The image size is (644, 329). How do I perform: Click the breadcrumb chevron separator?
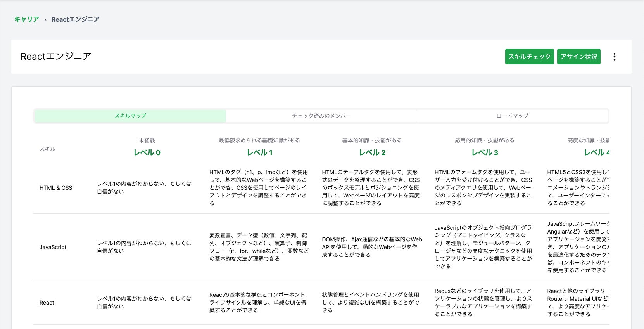(x=45, y=20)
